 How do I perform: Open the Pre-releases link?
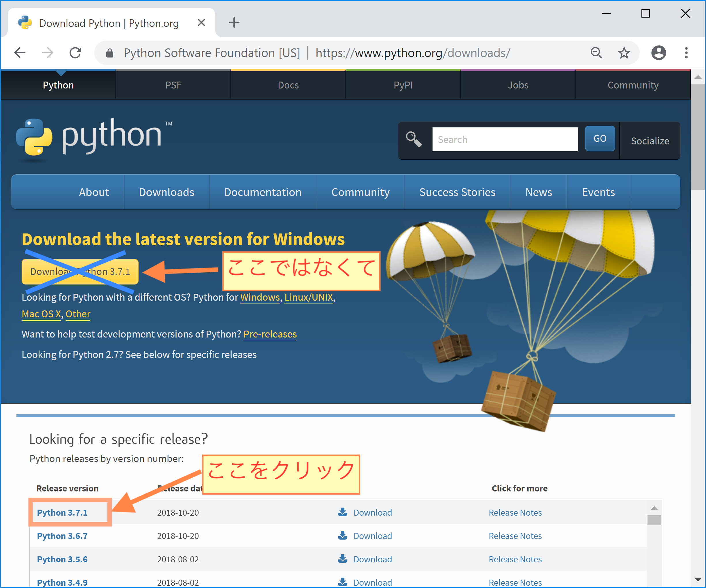pyautogui.click(x=270, y=334)
